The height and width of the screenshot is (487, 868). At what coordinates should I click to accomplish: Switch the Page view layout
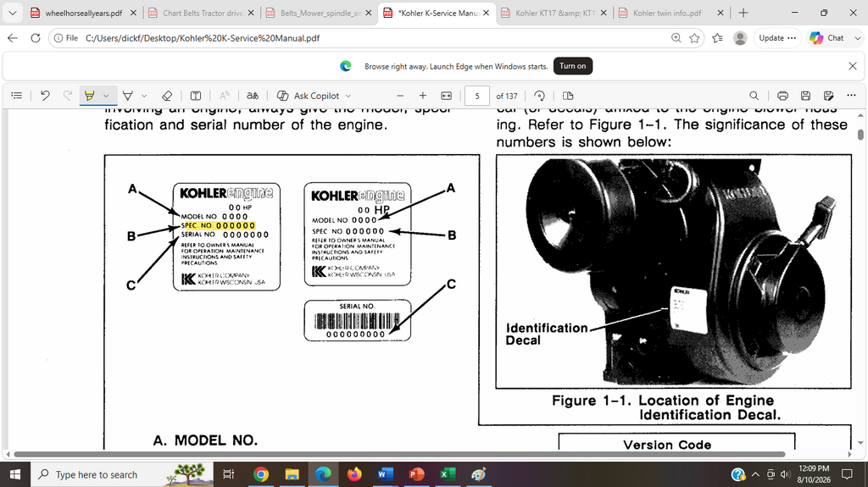[568, 96]
